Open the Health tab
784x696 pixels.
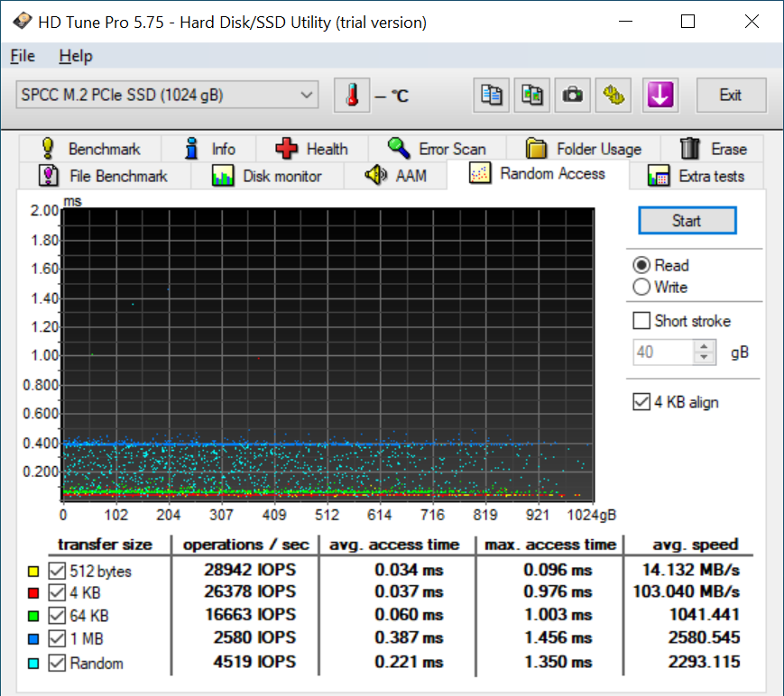point(311,150)
